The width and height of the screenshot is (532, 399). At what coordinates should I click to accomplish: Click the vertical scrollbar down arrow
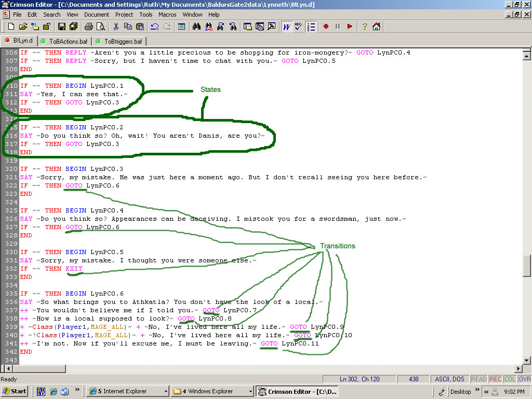click(526, 360)
